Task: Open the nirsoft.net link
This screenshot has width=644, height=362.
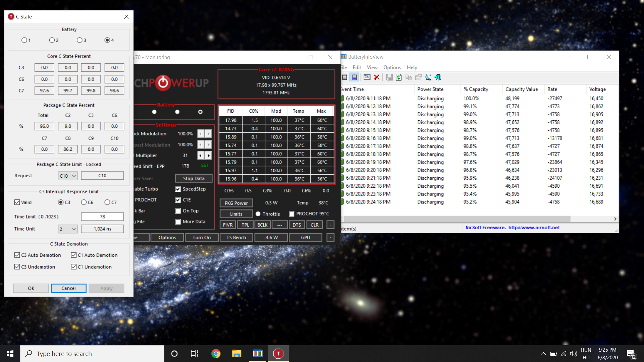Action: [x=534, y=228]
